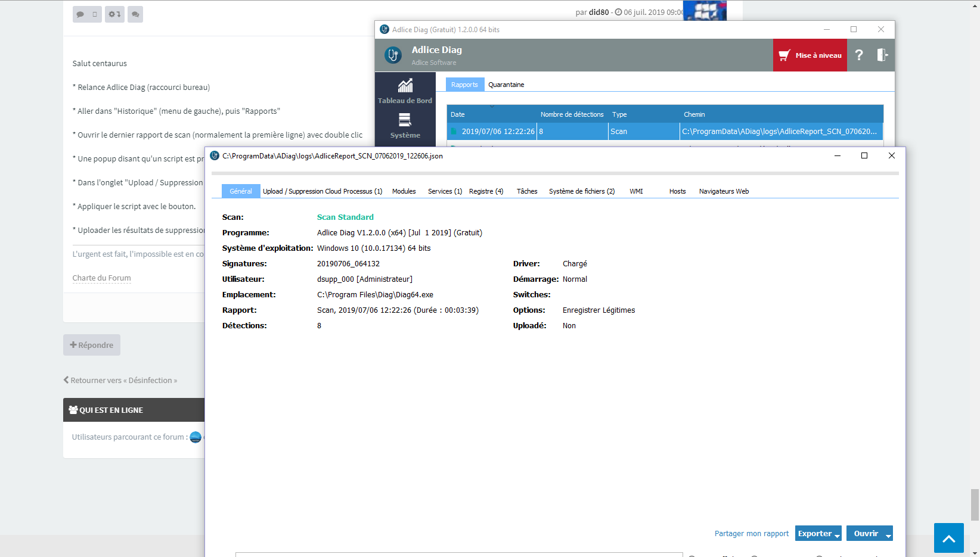Open the WMI tab
Screen dimensions: 980x557
pos(636,191)
